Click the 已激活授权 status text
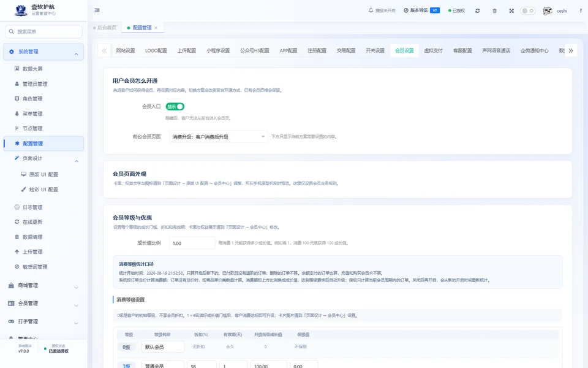The height and width of the screenshot is (368, 588). (x=59, y=351)
